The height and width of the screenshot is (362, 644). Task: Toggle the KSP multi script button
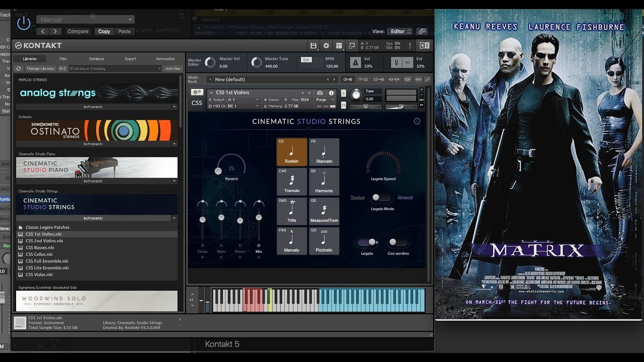click(408, 79)
